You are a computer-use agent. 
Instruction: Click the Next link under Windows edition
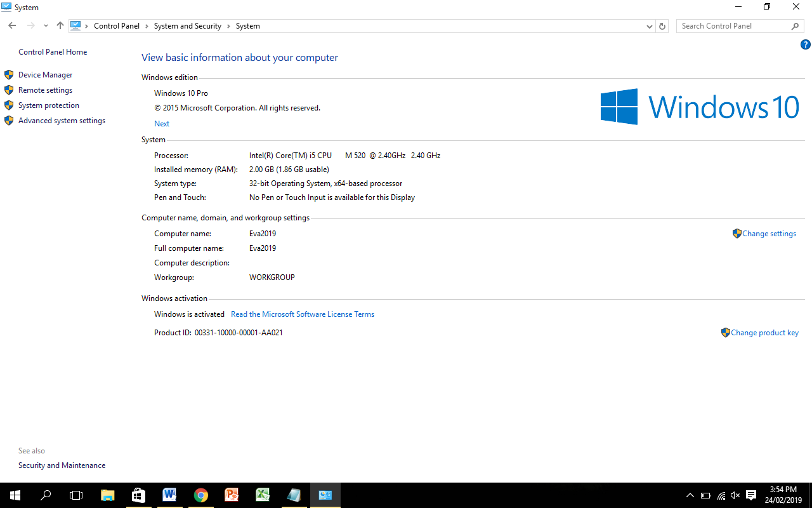click(162, 124)
